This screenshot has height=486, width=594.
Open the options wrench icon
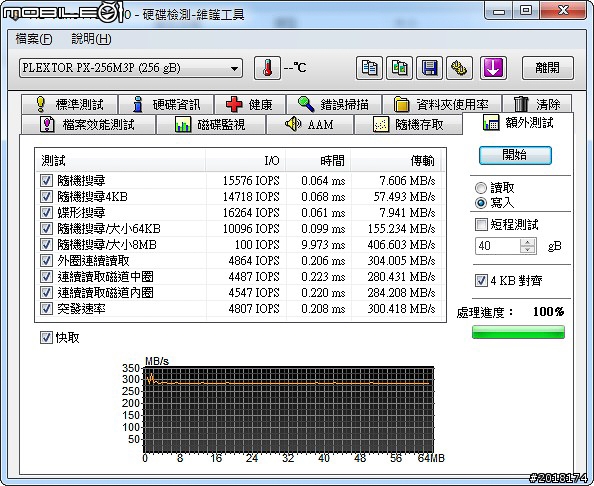point(459,68)
